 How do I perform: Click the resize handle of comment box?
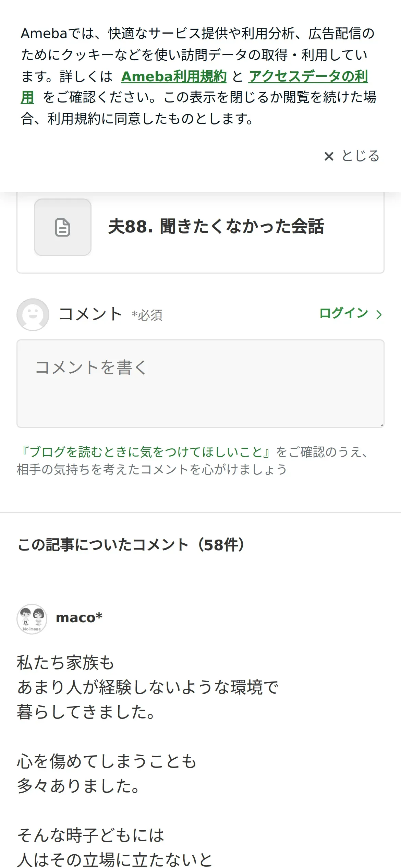pyautogui.click(x=381, y=425)
